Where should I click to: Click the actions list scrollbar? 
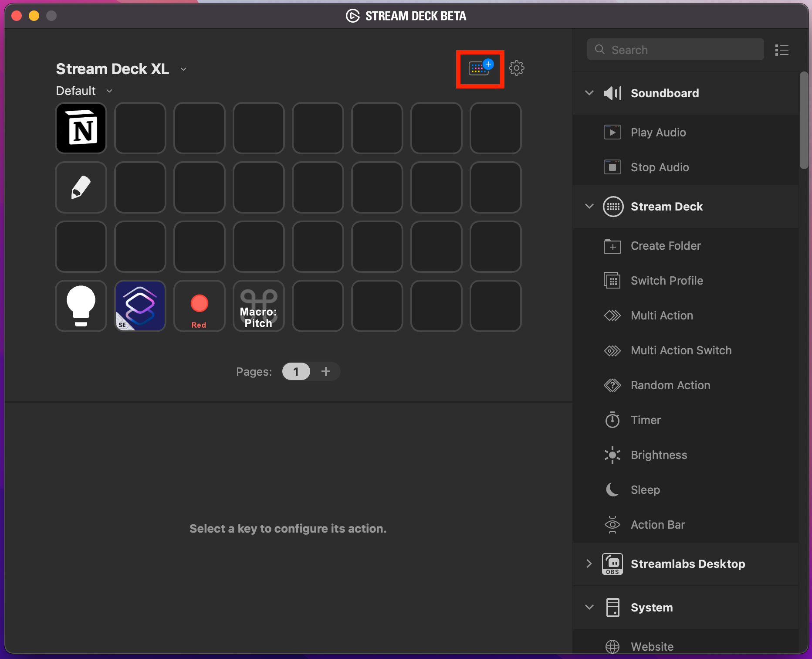click(804, 120)
